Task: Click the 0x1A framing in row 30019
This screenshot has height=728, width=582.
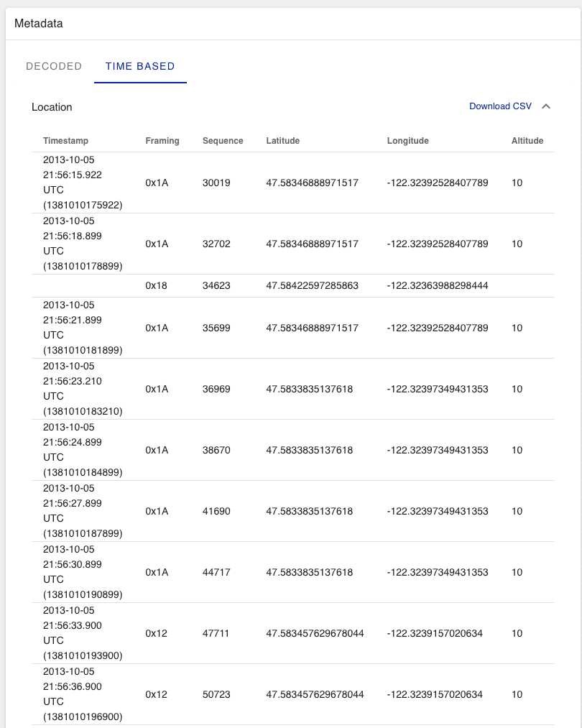Action: pyautogui.click(x=157, y=183)
